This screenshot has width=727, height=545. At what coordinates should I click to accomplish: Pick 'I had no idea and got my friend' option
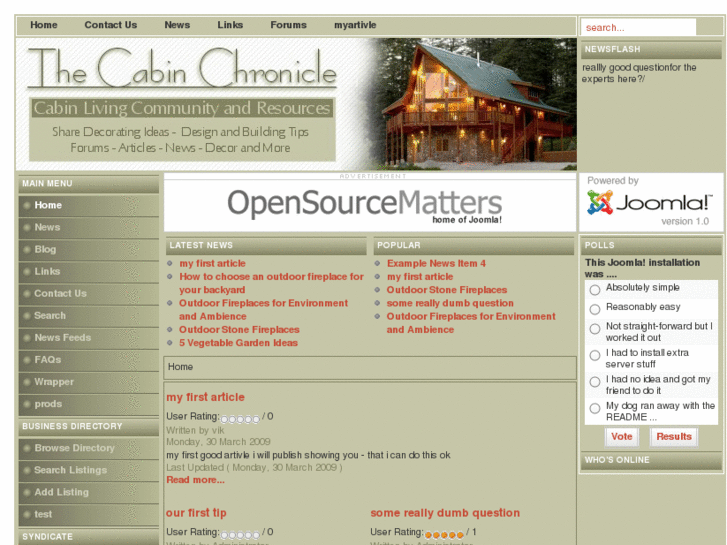[595, 382]
